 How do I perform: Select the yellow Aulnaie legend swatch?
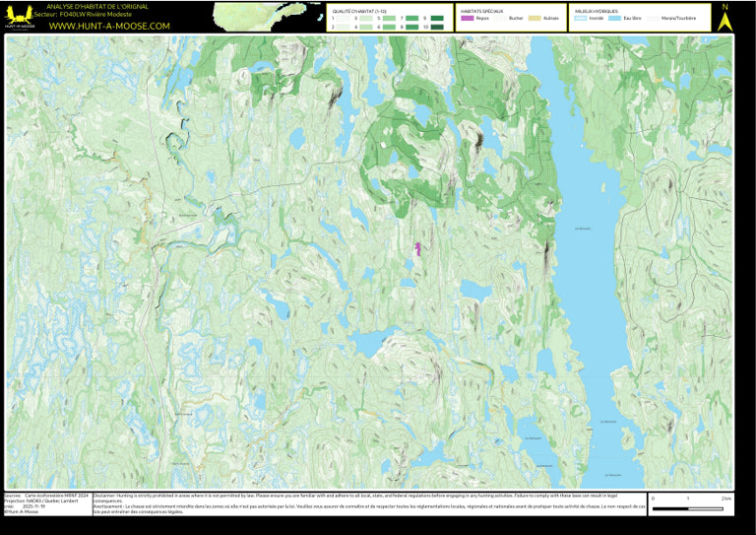pos(535,18)
